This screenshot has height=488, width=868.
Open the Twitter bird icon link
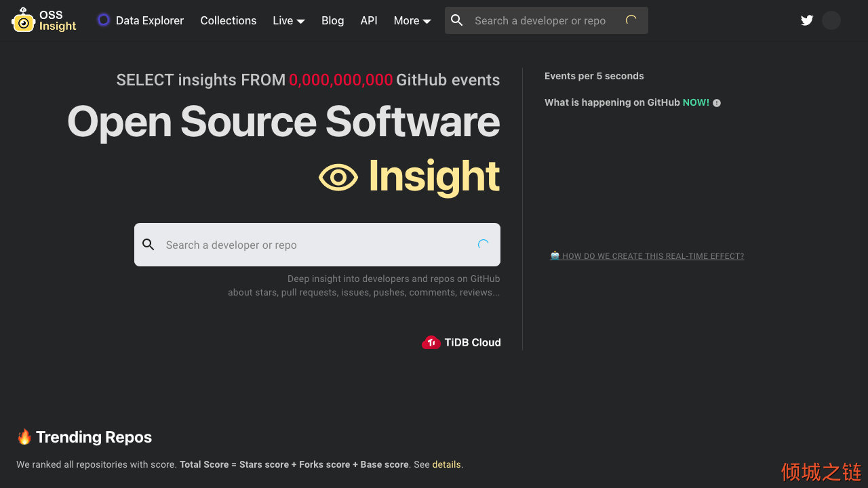[807, 20]
